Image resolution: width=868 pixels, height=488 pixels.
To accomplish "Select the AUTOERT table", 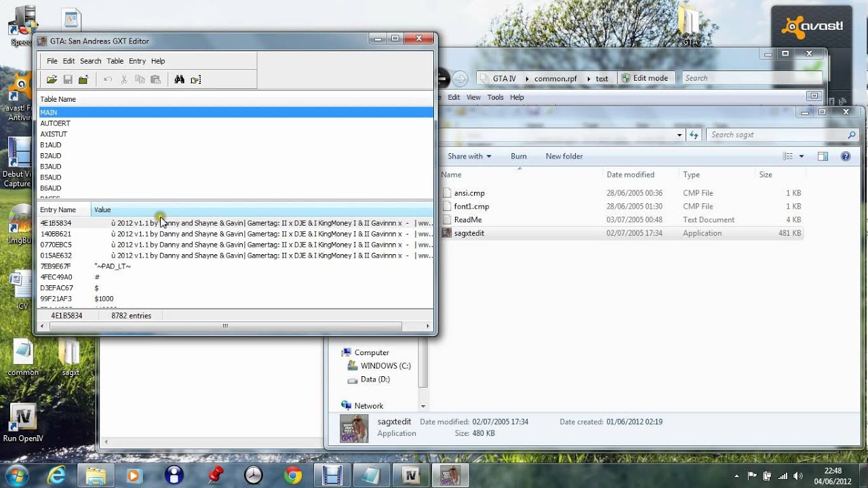I will (x=235, y=123).
